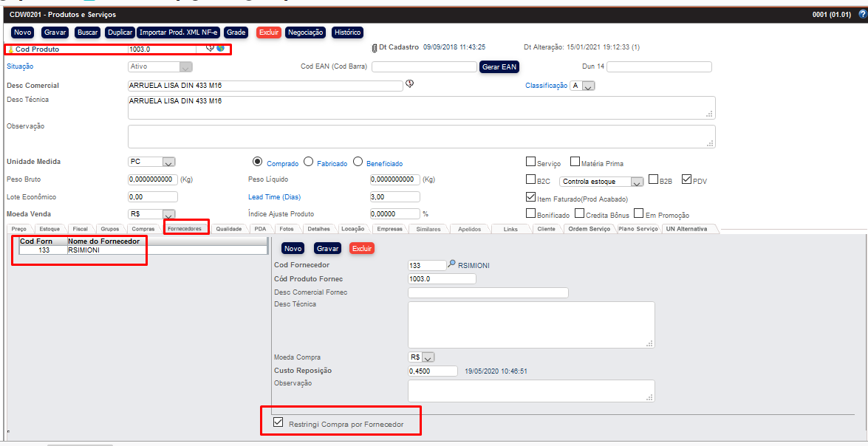The width and height of the screenshot is (868, 446).
Task: Click the speech bubble icon beside Cod Produto
Action: [x=210, y=48]
